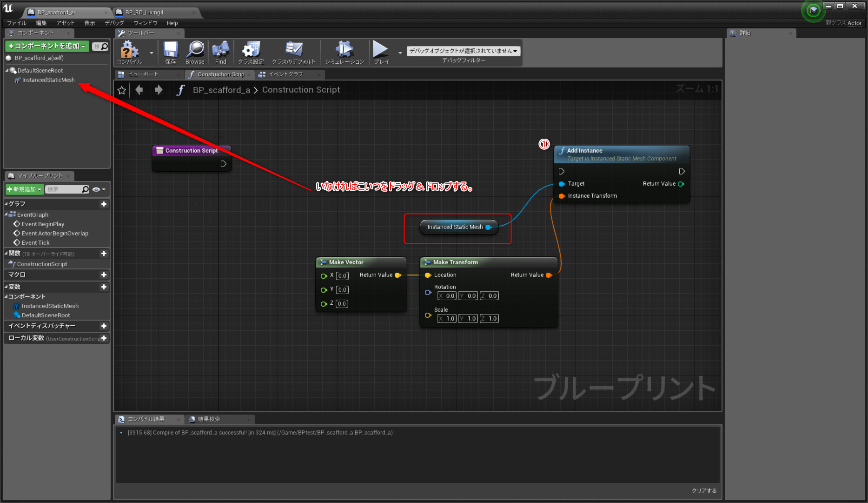
Task: Add a new variable with plus icon
Action: (104, 287)
